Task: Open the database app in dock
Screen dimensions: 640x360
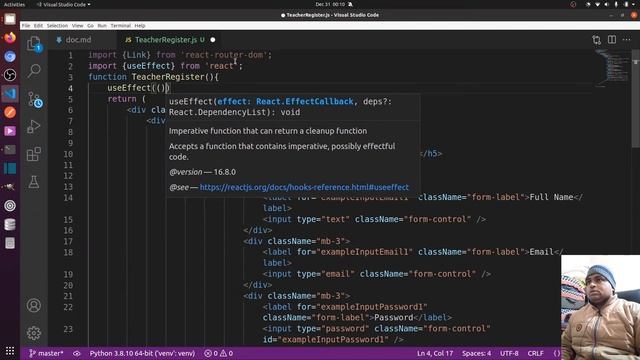Action: [x=10, y=224]
